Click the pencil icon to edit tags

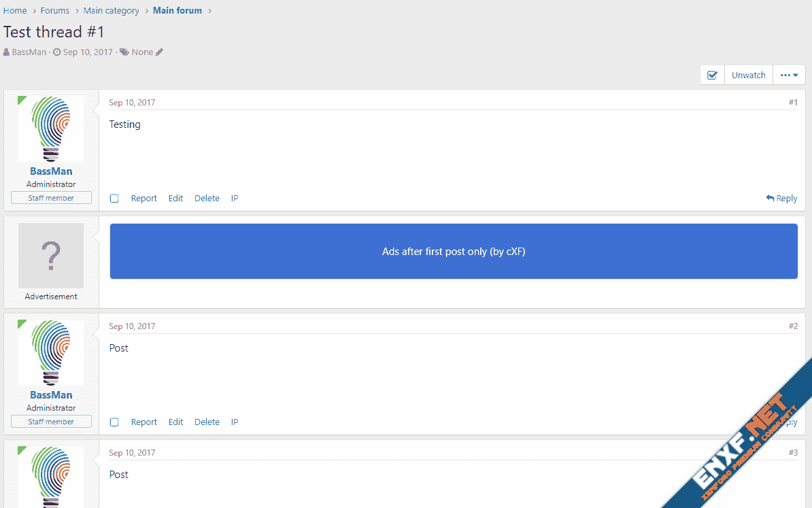pyautogui.click(x=160, y=52)
